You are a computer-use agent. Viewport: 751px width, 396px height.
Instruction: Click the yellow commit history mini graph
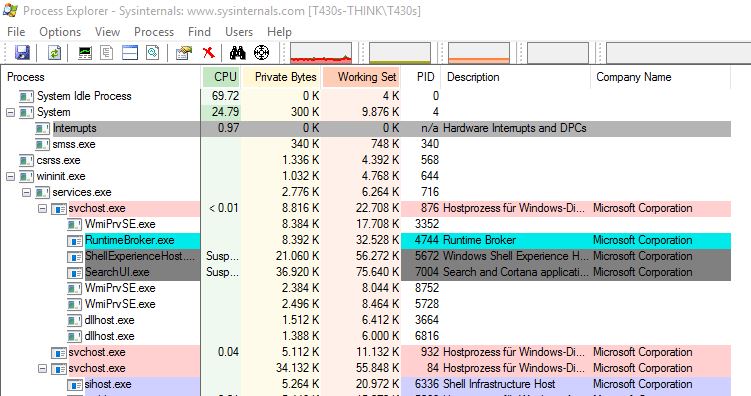pyautogui.click(x=400, y=53)
